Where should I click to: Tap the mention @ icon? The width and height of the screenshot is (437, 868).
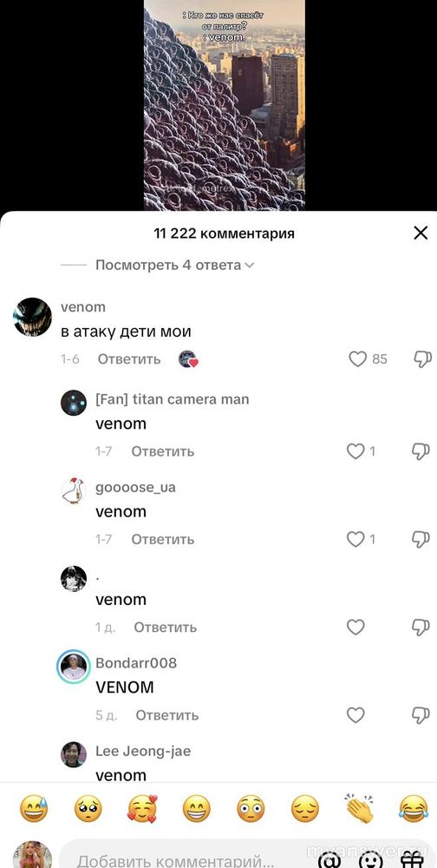tap(329, 860)
